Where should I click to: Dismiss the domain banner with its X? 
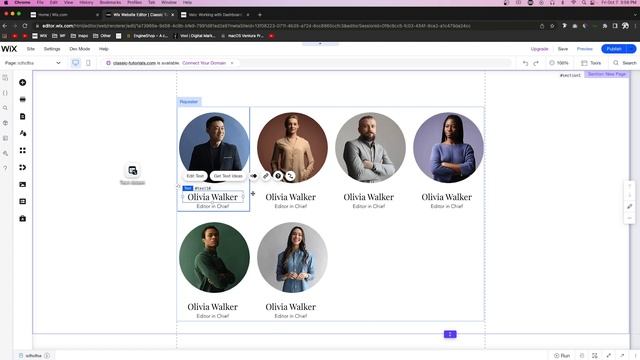pos(232,63)
